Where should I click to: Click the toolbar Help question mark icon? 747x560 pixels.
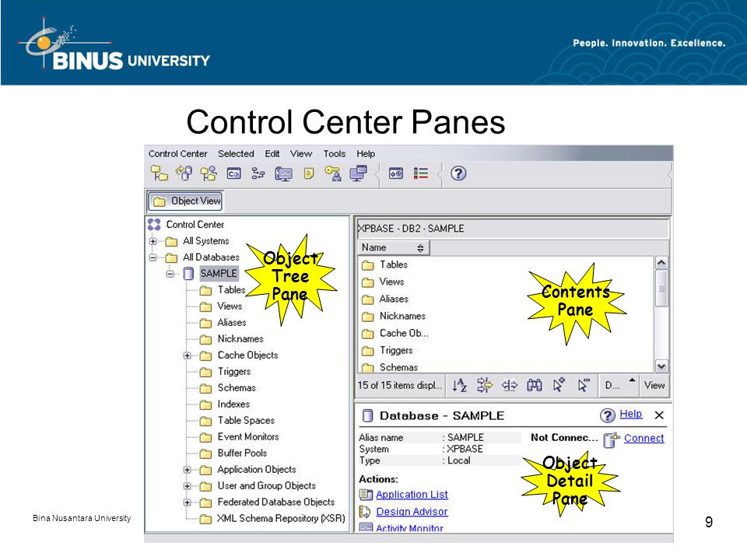pyautogui.click(x=458, y=173)
